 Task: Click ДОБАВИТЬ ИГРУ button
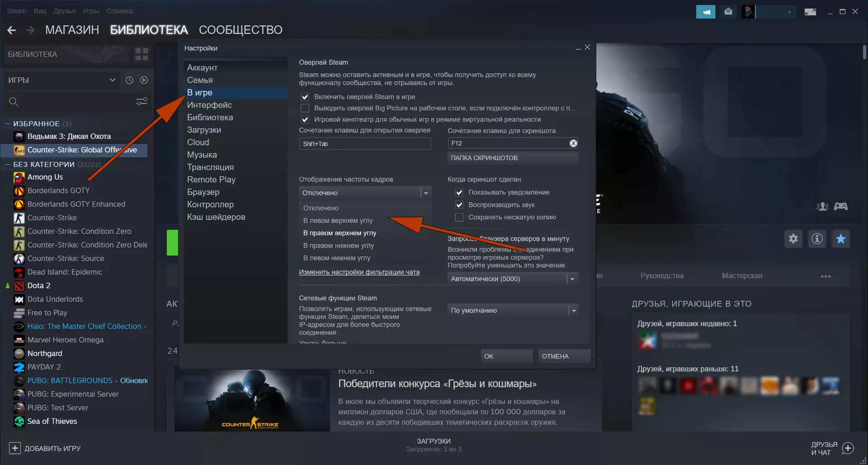pyautogui.click(x=45, y=448)
